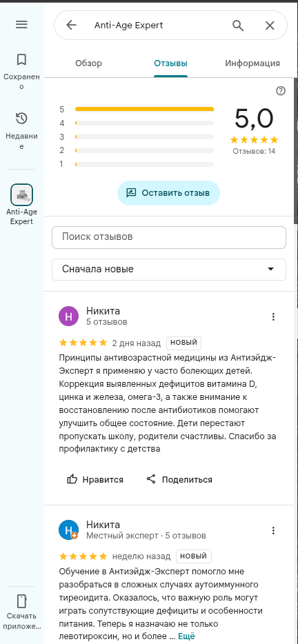298x644 pixels.
Task: Click the Местный эксперт reviewer name Никита
Action: 103,525
